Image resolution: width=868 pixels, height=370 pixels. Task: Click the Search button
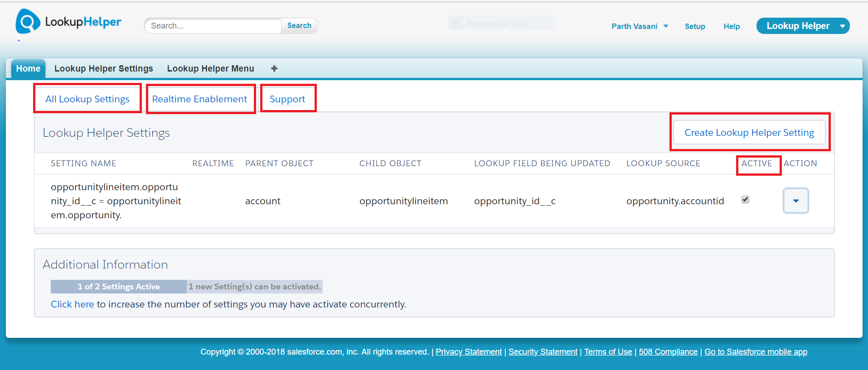click(x=299, y=26)
